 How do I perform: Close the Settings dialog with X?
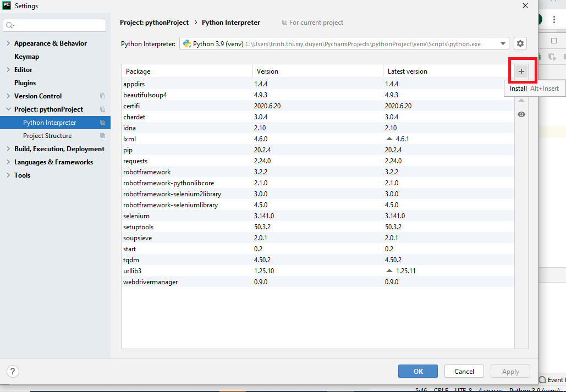(x=525, y=5)
